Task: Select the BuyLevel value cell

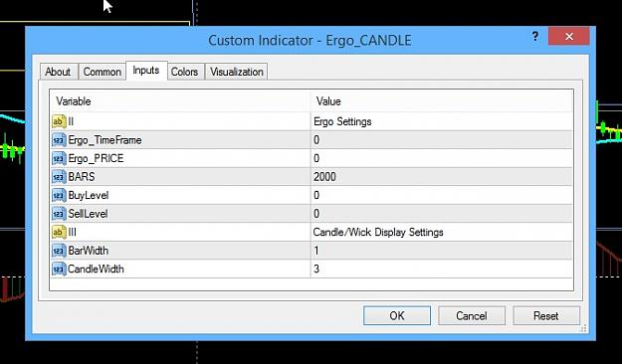Action: (x=442, y=195)
